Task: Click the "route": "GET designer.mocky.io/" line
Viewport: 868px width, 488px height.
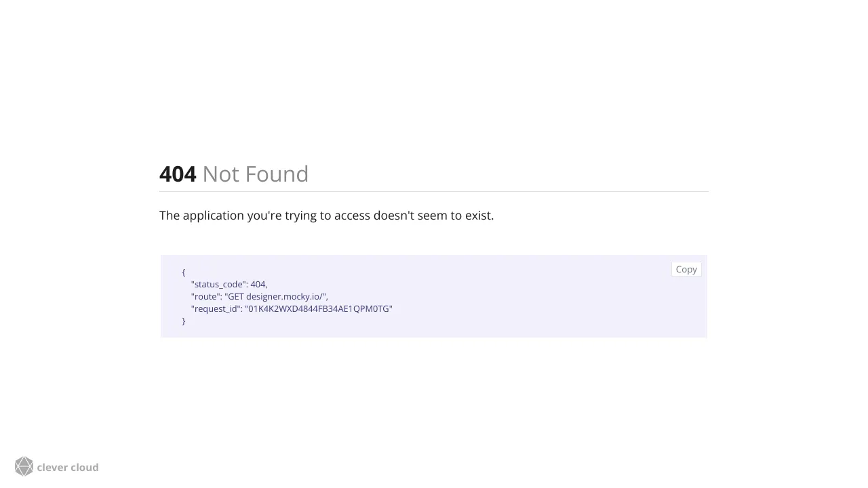Action: pyautogui.click(x=260, y=296)
